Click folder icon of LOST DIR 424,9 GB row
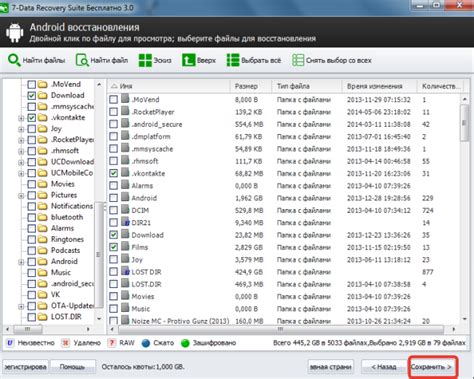 (125, 271)
